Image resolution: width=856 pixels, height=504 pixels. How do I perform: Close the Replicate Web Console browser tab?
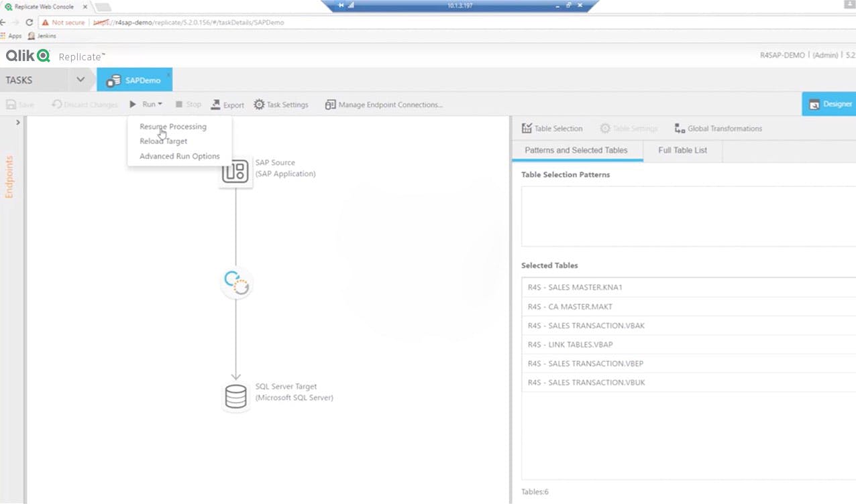pyautogui.click(x=85, y=7)
